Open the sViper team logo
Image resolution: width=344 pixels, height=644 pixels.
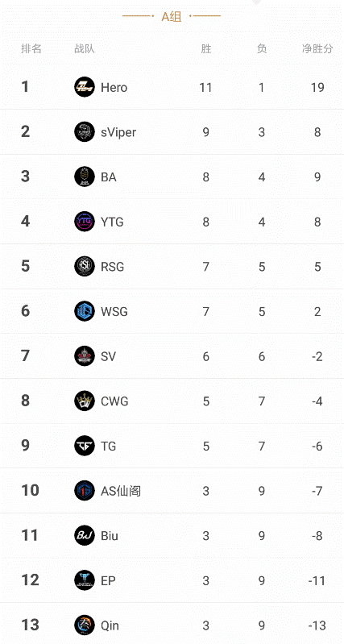tap(85, 132)
